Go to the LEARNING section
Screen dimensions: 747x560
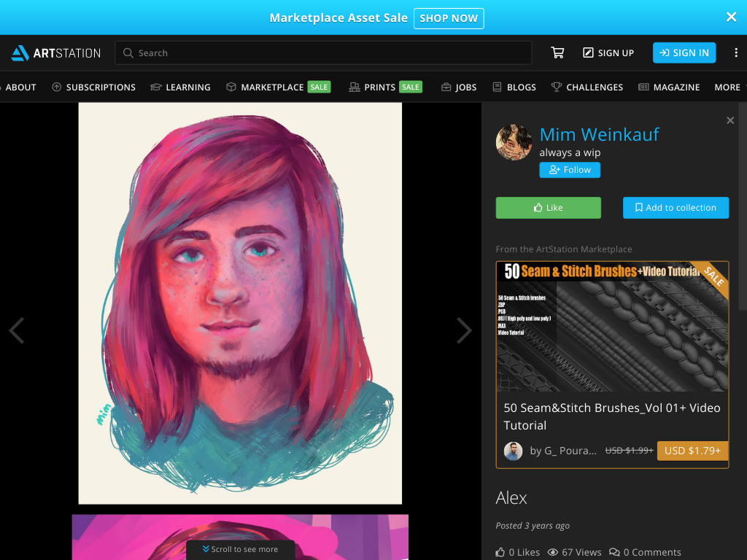click(x=181, y=87)
